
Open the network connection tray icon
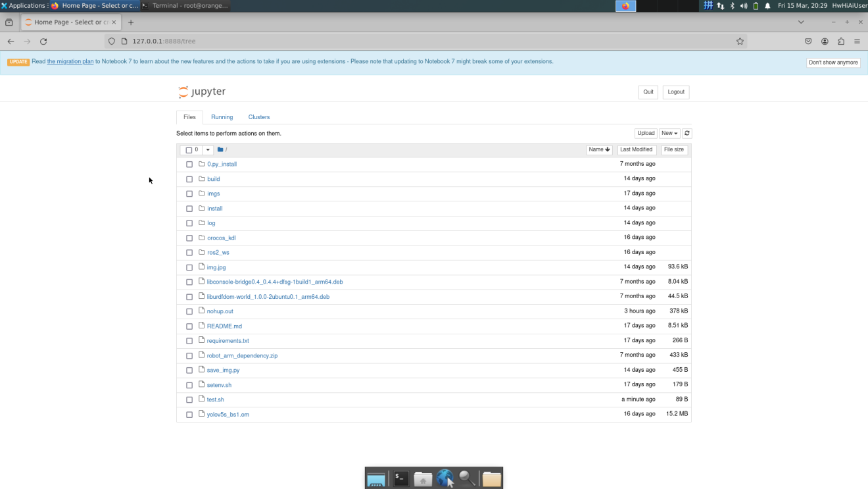click(x=720, y=6)
